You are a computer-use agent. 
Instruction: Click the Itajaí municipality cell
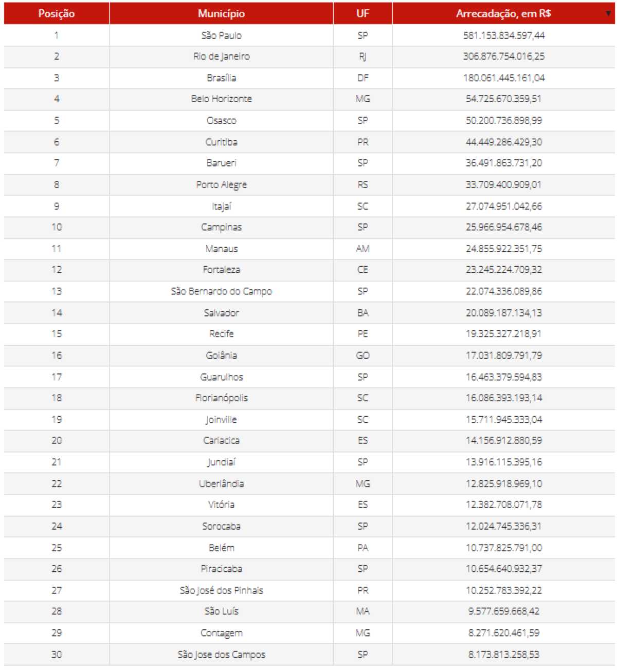pos(221,206)
